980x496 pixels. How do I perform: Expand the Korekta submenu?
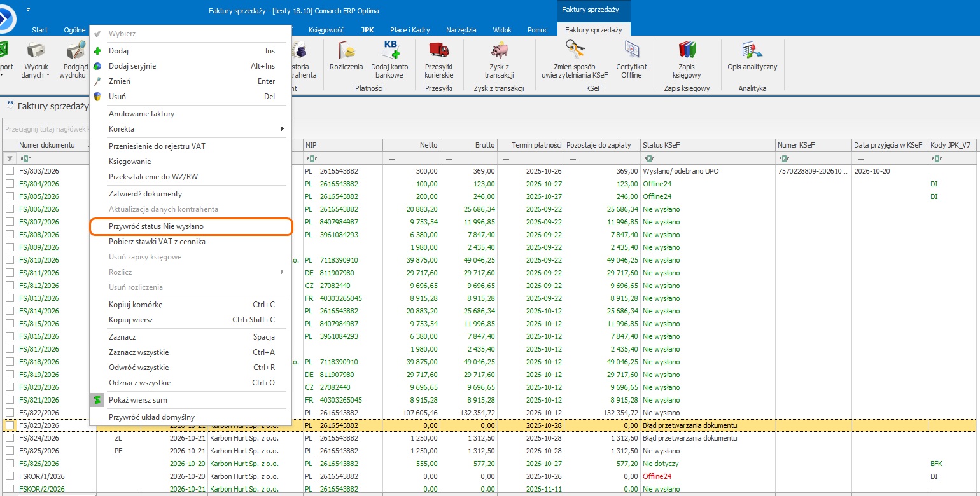(x=190, y=129)
